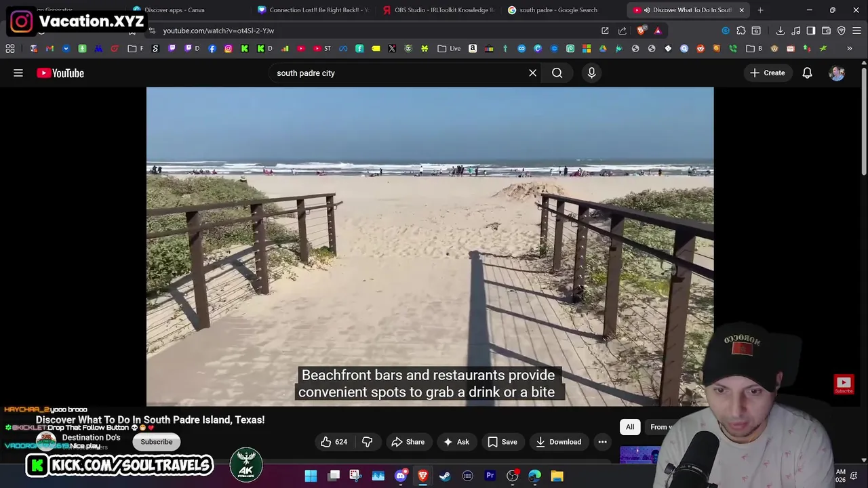Open the Brave VPN shield icon
The height and width of the screenshot is (488, 868).
pos(842,30)
